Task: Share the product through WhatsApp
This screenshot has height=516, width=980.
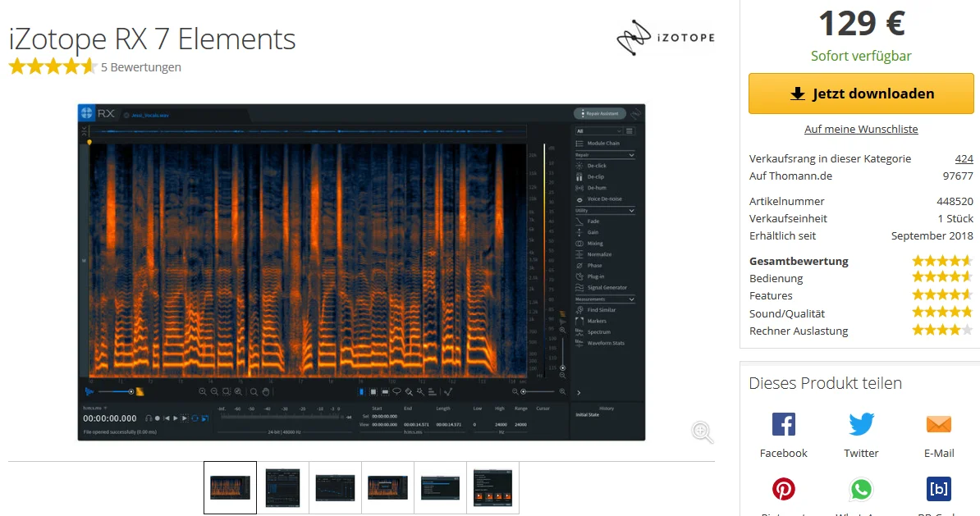Action: pos(861,488)
